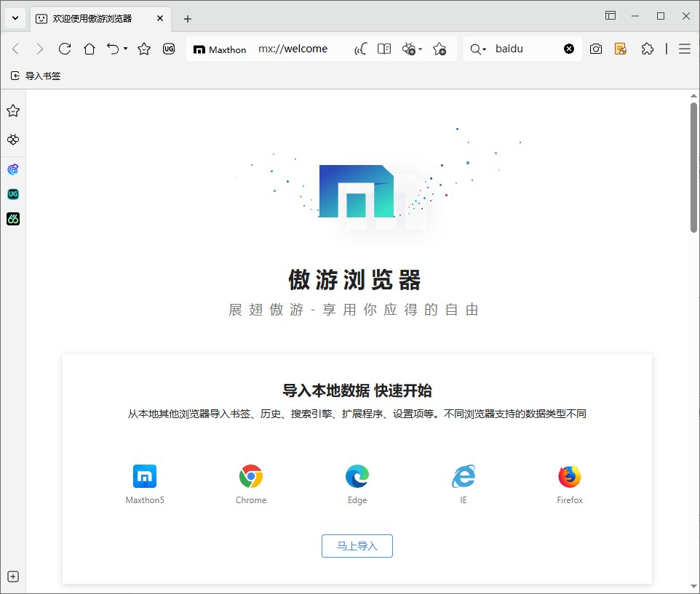
Task: Select IE as import source
Action: click(x=464, y=484)
